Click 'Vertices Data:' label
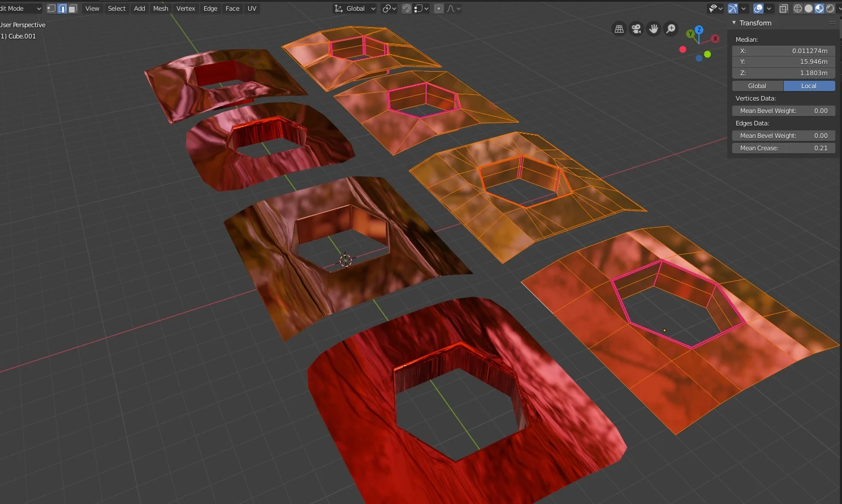 755,98
